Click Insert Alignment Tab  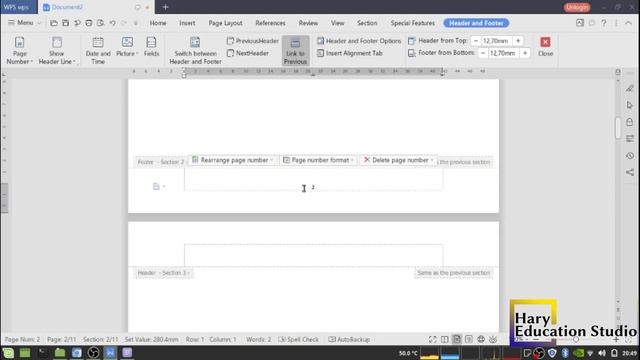350,53
